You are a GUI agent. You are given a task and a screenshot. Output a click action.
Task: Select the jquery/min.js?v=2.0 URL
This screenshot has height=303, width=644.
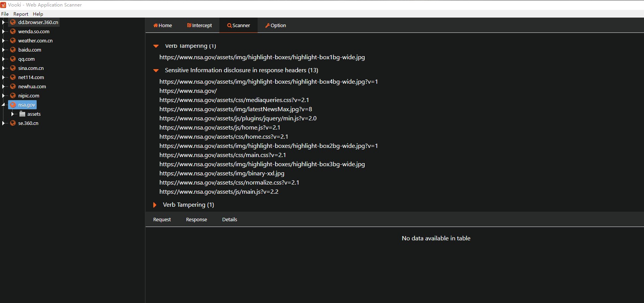pyautogui.click(x=238, y=118)
